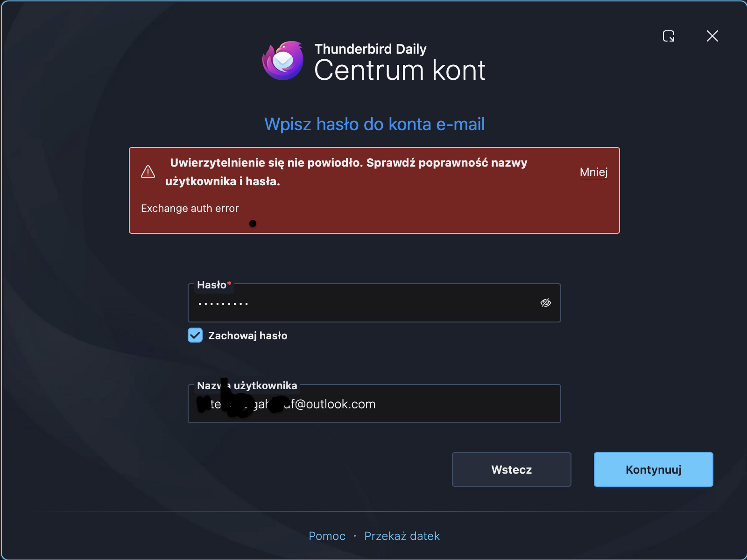Screen dimensions: 747x560
Task: Click the window resize icon at top right
Action: click(669, 36)
